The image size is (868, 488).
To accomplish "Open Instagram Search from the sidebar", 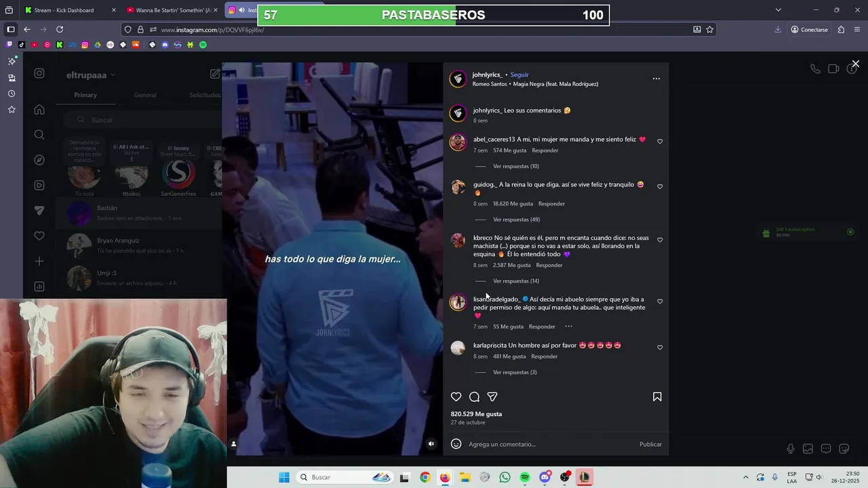I will [39, 135].
